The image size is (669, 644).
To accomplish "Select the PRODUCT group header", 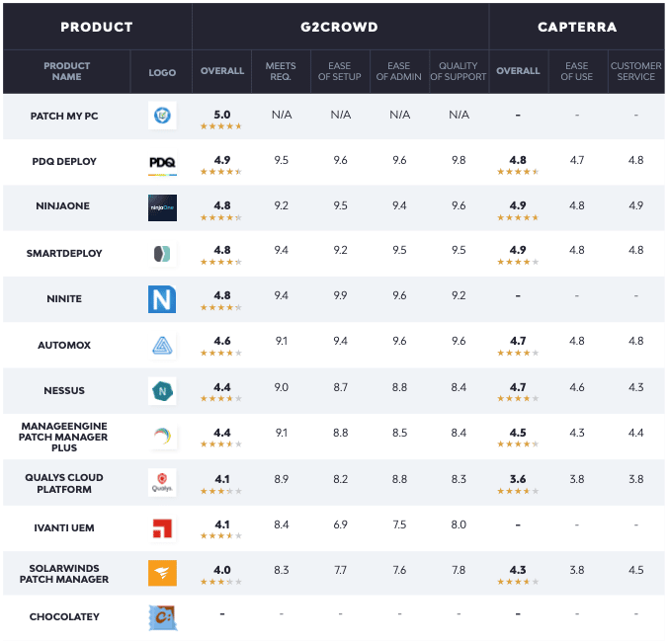I will [x=97, y=27].
